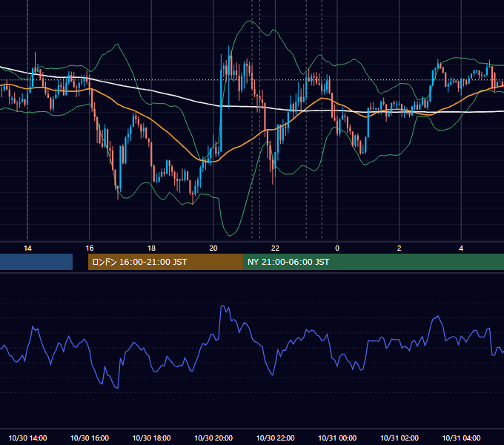Image resolution: width=504 pixels, height=445 pixels.
Task: Click the 16 hour axis label
Action: tap(90, 248)
